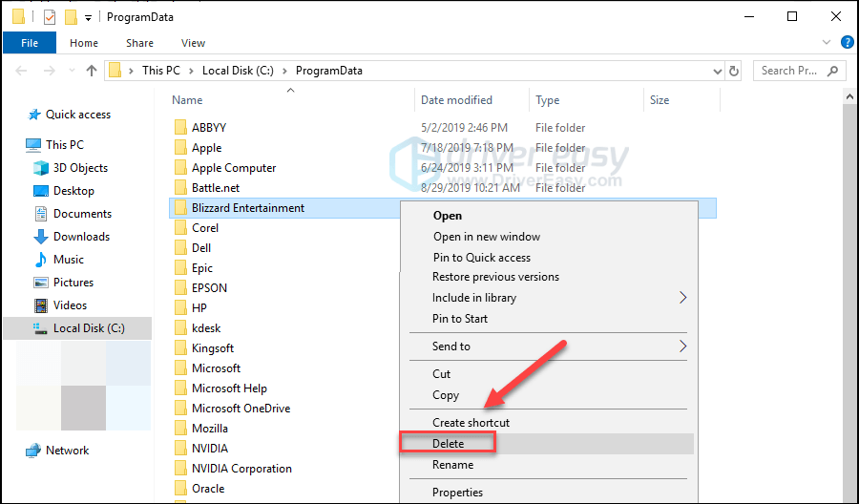859x504 pixels.
Task: Click Local Disk (C:) in breadcrumb path
Action: click(x=238, y=71)
